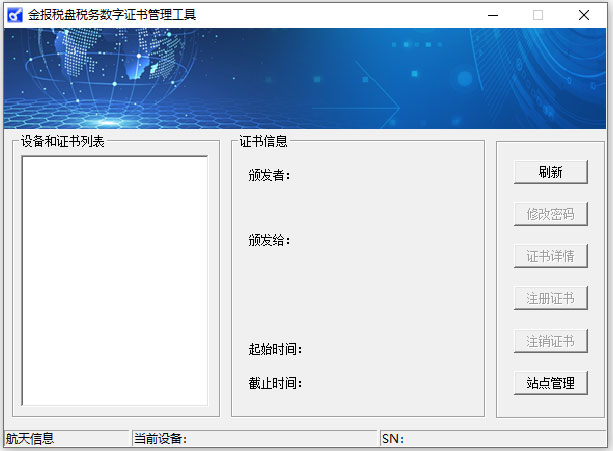Click the application key icon in title bar

[x=15, y=15]
